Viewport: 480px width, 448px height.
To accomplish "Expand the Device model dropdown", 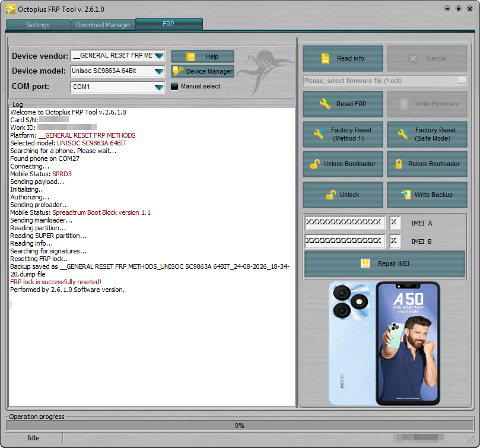I will 159,71.
